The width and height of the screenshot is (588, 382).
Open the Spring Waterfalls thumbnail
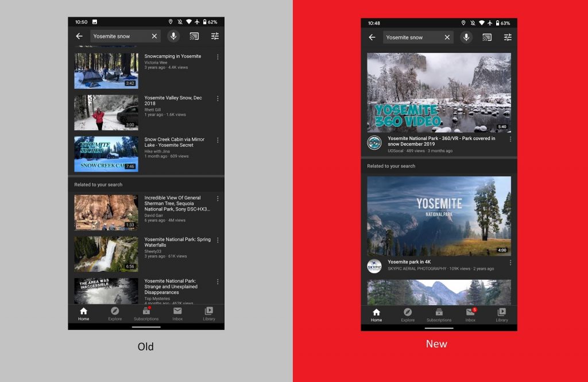pos(106,254)
